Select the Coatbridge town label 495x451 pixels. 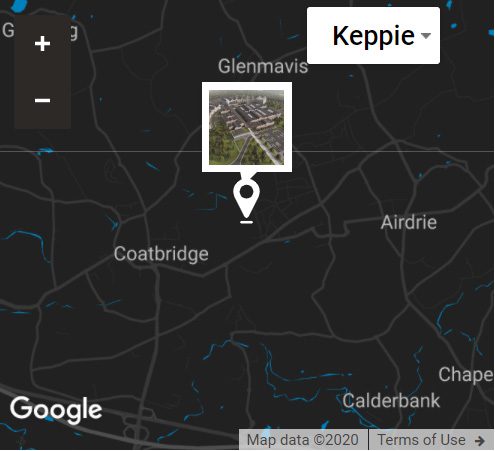tap(161, 254)
